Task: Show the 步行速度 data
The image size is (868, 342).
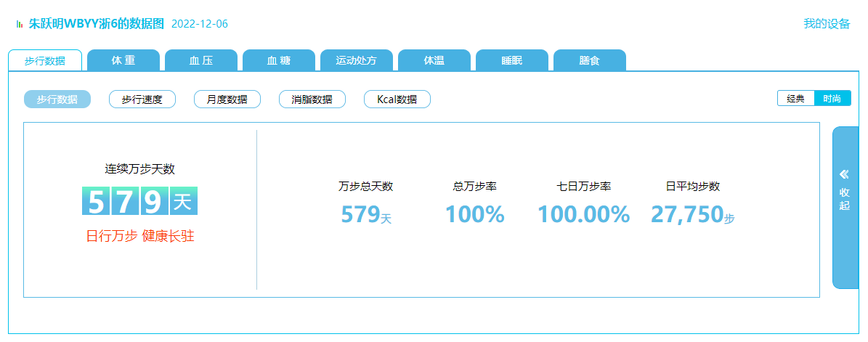Action: 142,99
